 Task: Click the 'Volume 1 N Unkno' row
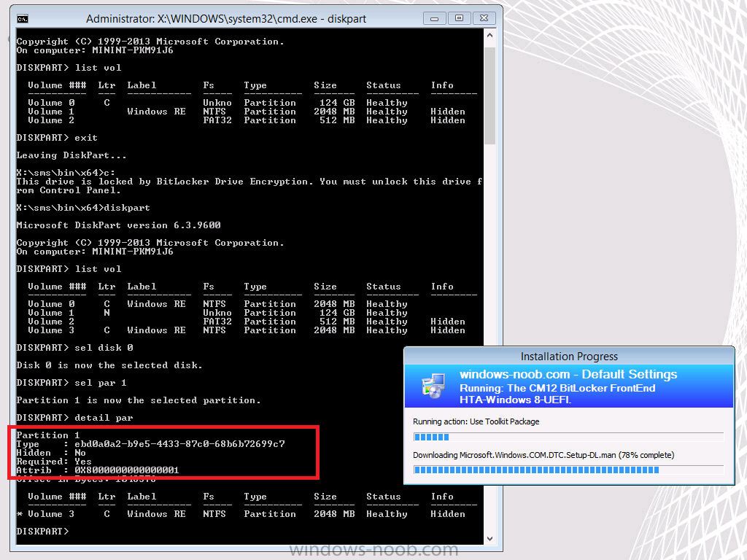pyautogui.click(x=217, y=313)
